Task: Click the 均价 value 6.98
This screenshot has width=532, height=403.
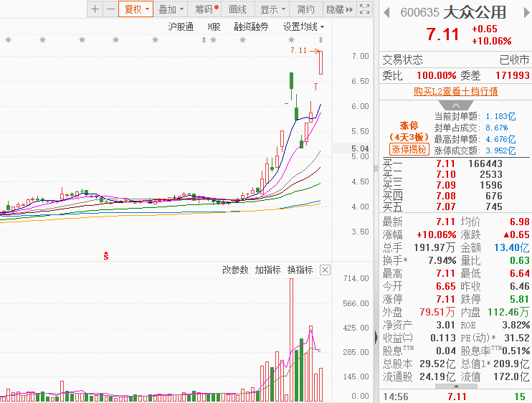Action: pos(520,222)
